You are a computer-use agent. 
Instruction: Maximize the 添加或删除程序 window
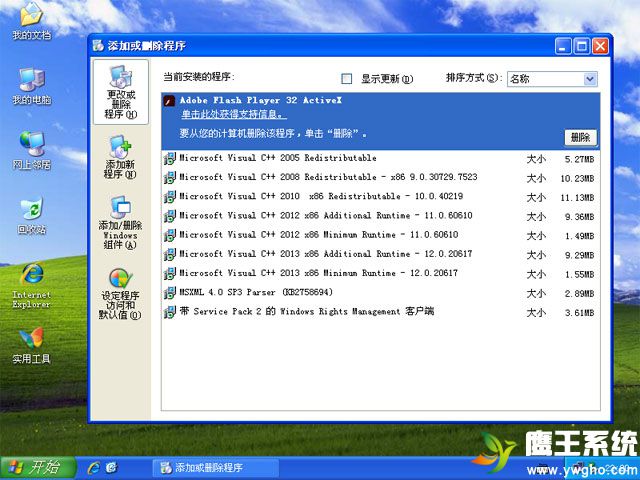(582, 46)
